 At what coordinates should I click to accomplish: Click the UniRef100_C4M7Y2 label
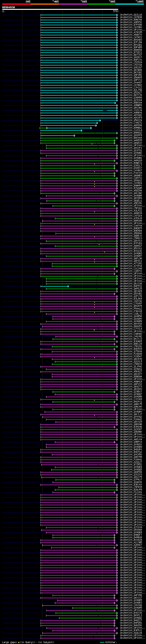tap(131, 178)
